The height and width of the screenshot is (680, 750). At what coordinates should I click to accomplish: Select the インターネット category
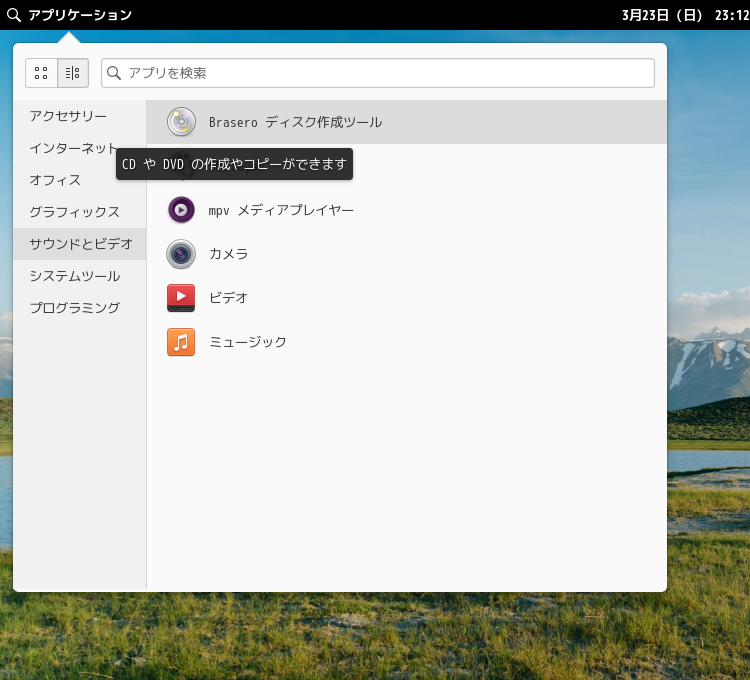click(79, 148)
